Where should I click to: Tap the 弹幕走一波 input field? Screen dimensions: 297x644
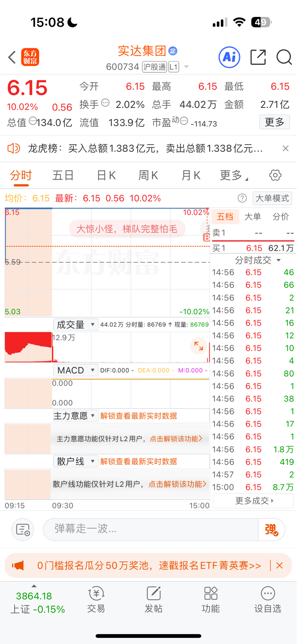tap(151, 530)
